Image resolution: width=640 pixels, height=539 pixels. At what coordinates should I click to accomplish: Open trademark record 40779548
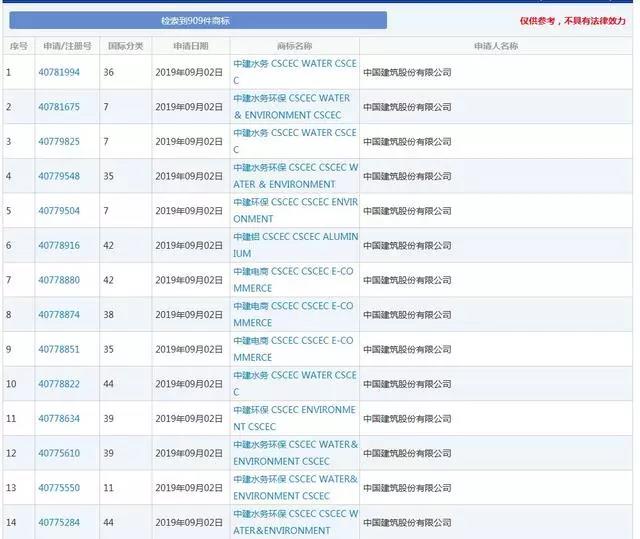[x=59, y=176]
